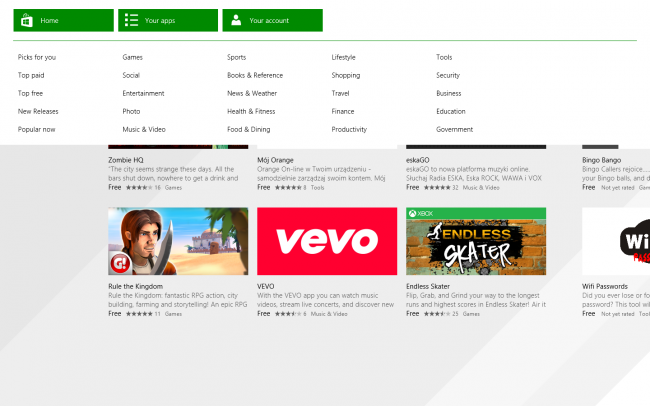This screenshot has height=406, width=650.
Task: Click Free price under VEVO
Action: 264,314
